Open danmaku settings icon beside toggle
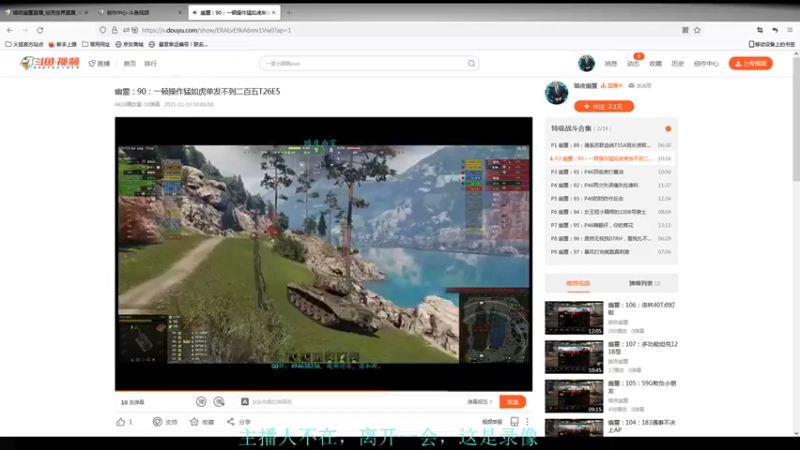Viewport: 800px width, 450px height. (219, 402)
